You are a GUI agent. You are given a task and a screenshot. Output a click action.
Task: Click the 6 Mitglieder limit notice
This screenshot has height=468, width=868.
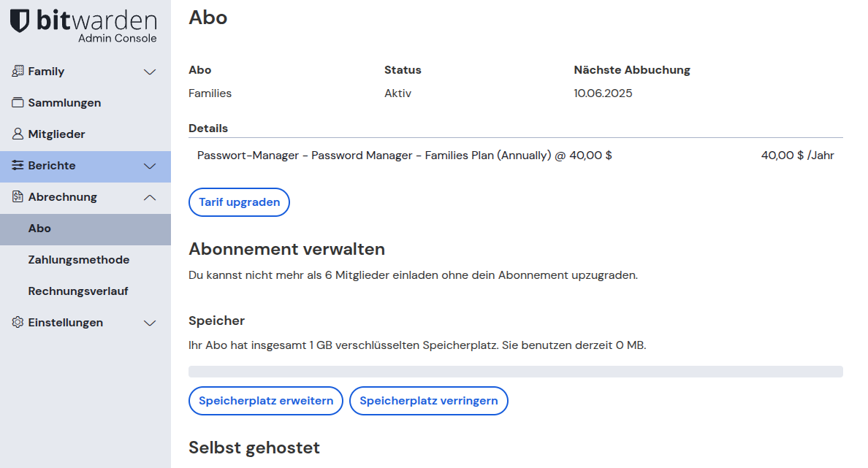(413, 275)
